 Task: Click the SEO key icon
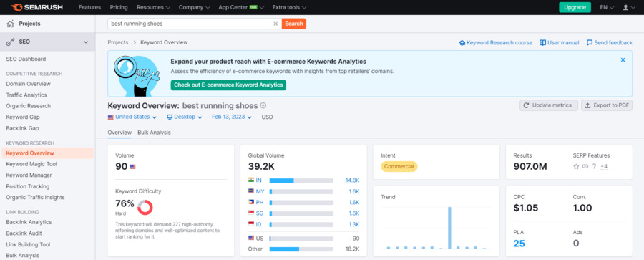click(10, 42)
